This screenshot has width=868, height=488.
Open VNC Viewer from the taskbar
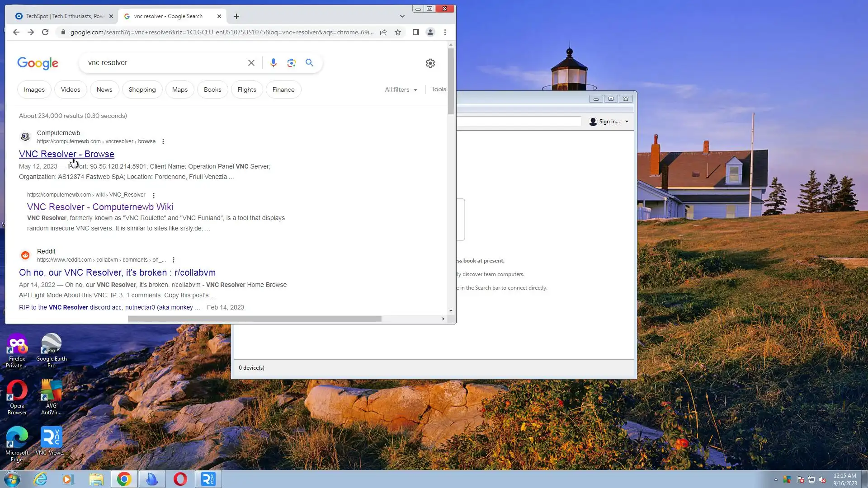(208, 479)
